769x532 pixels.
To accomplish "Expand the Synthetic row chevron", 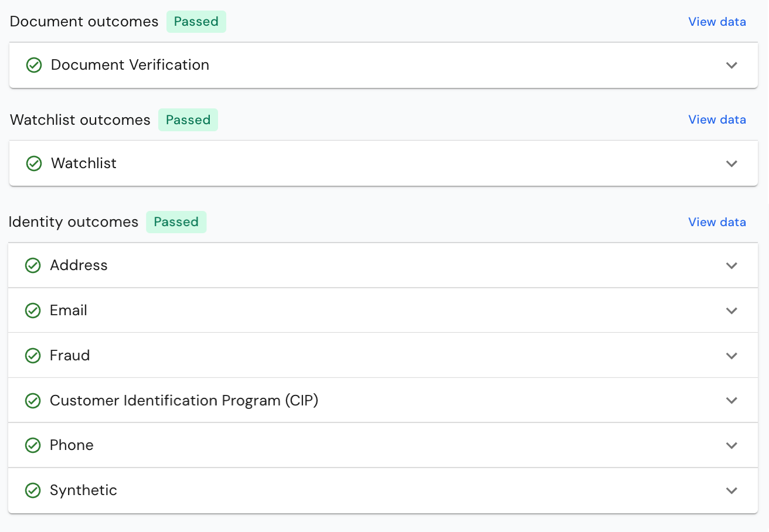I will pyautogui.click(x=731, y=490).
